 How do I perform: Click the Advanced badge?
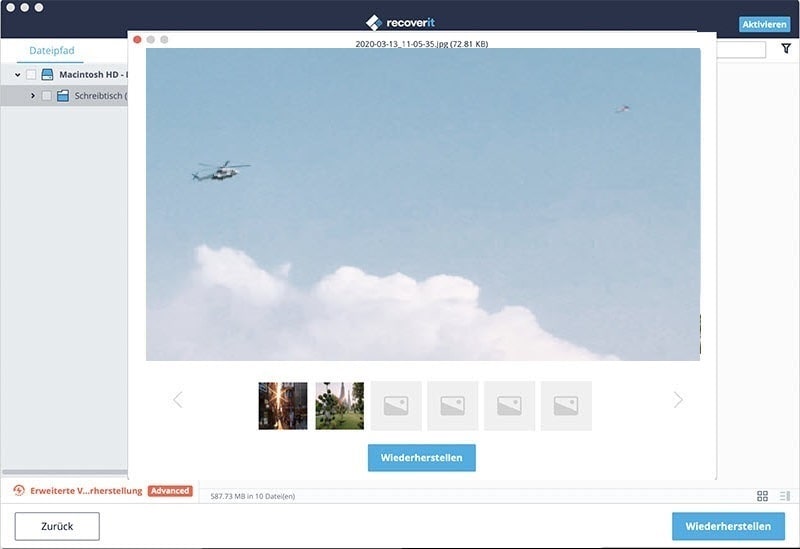click(x=170, y=491)
